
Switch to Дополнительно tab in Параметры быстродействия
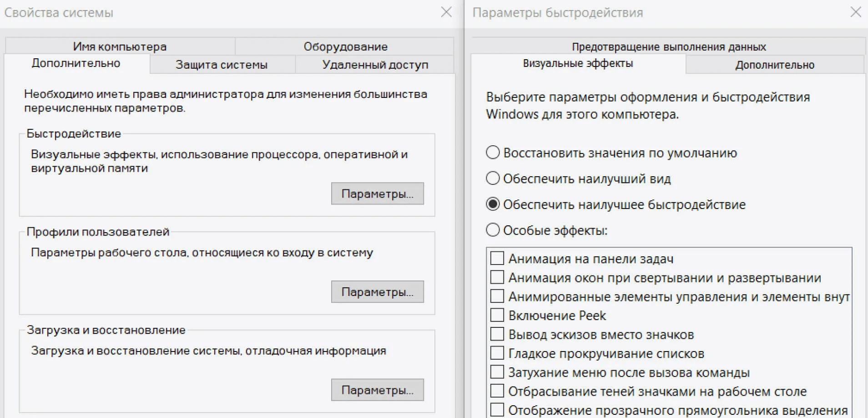coord(774,65)
